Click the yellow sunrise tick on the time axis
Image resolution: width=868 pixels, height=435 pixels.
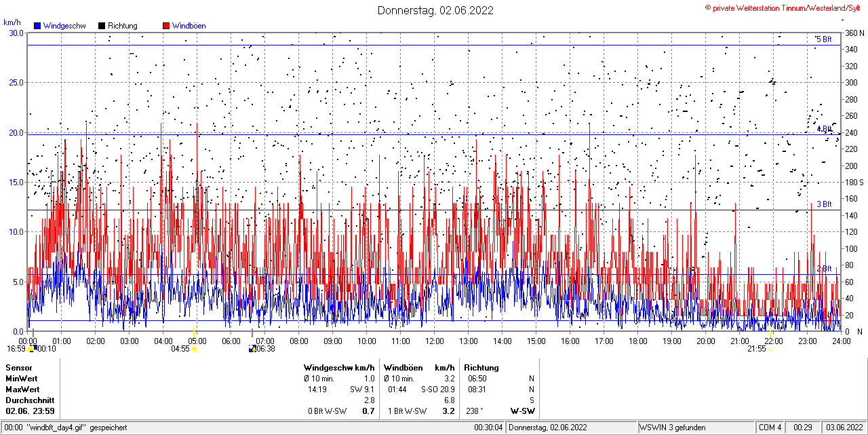194,333
